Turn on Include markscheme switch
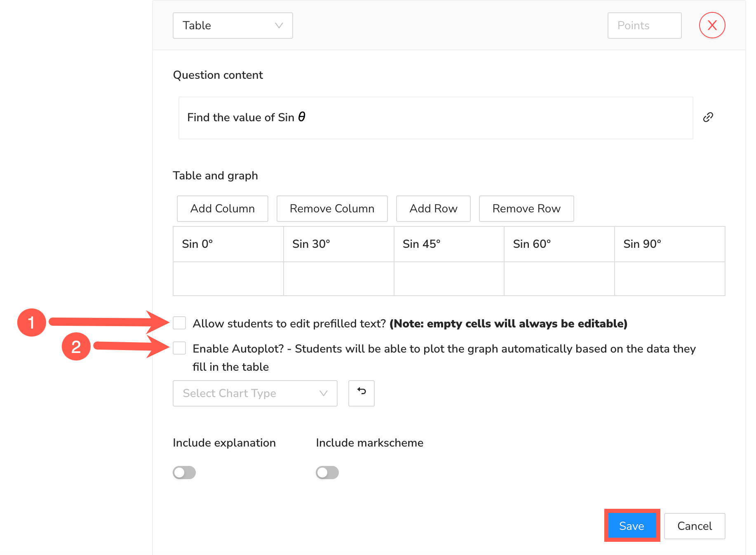 327,473
